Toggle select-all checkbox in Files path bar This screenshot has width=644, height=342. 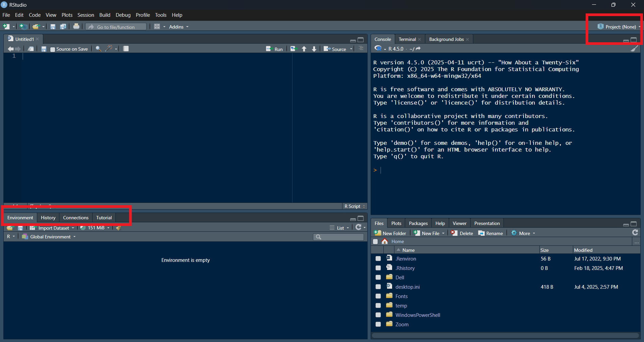tap(375, 241)
